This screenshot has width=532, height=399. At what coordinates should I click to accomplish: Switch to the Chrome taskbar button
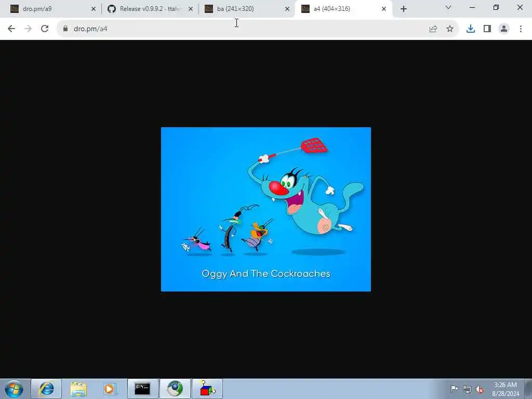pyautogui.click(x=175, y=389)
